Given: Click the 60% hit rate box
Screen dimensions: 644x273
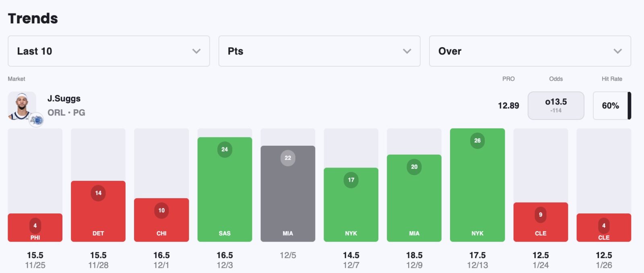Looking at the screenshot, I should (x=610, y=105).
